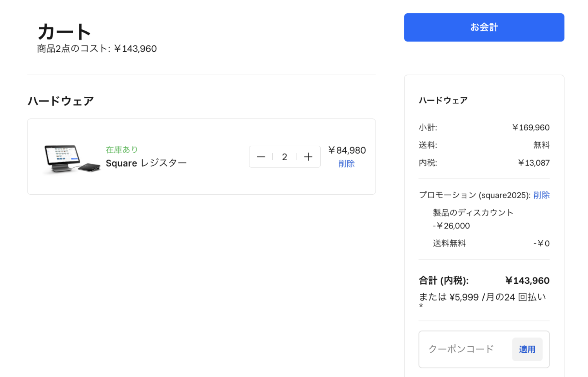588x377 pixels.
Task: Open the Square レジスター product thumbnail
Action: pos(71,158)
